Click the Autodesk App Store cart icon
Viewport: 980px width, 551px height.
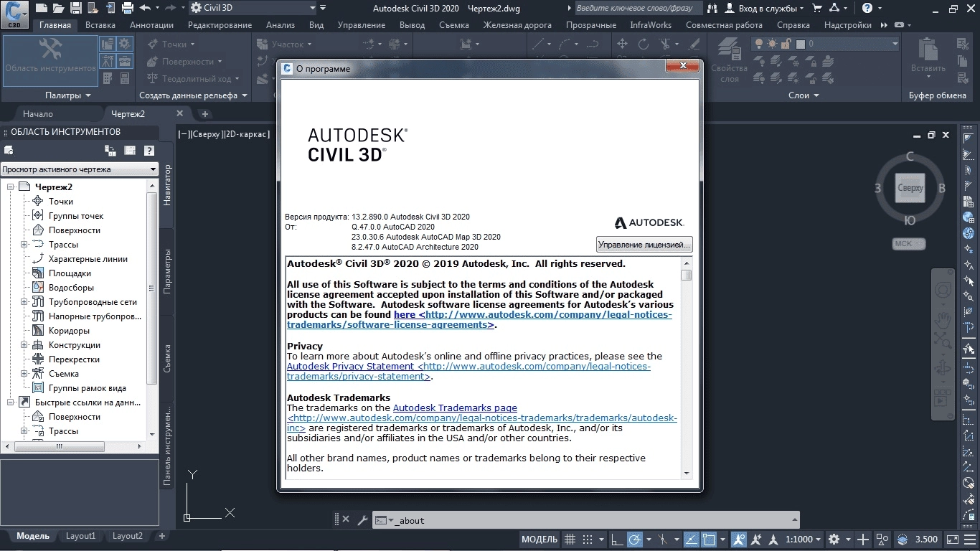[817, 8]
